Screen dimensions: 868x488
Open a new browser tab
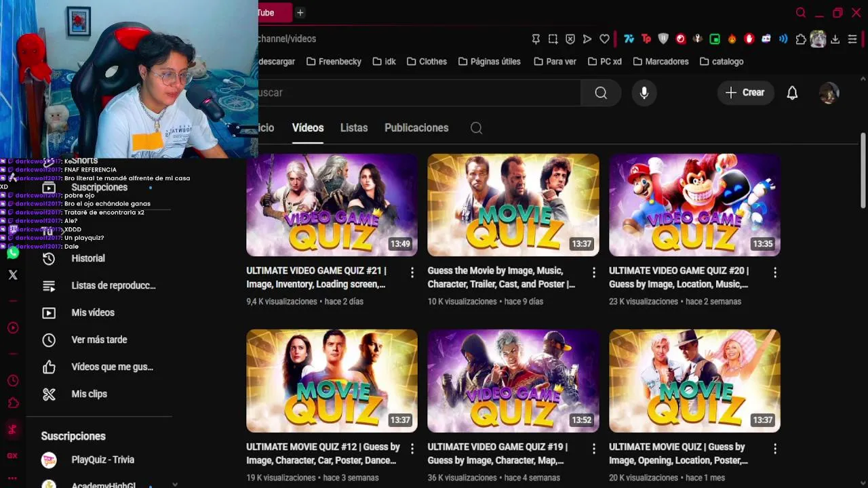pyautogui.click(x=300, y=13)
